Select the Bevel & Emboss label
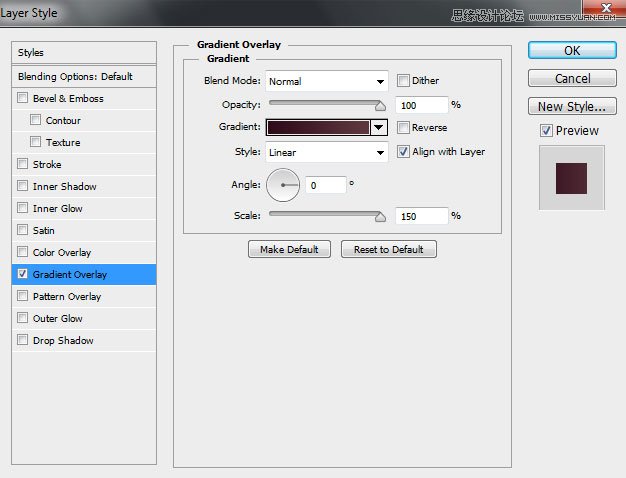The height and width of the screenshot is (478, 626). pyautogui.click(x=68, y=99)
